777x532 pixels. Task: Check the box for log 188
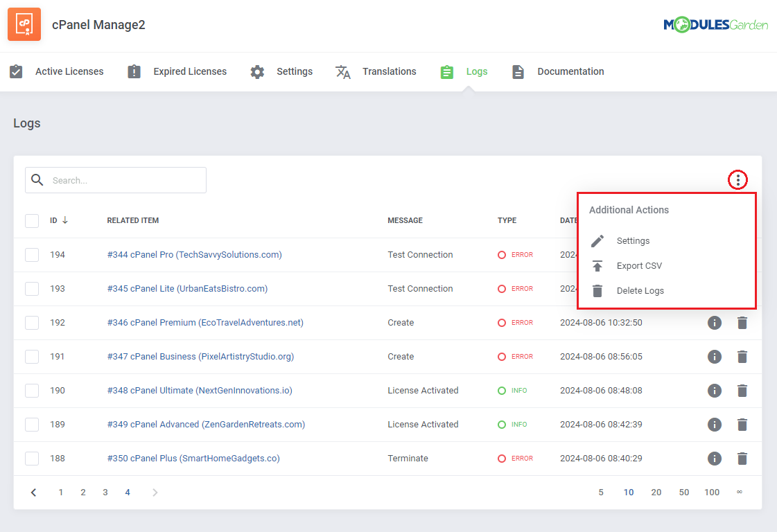(x=32, y=458)
